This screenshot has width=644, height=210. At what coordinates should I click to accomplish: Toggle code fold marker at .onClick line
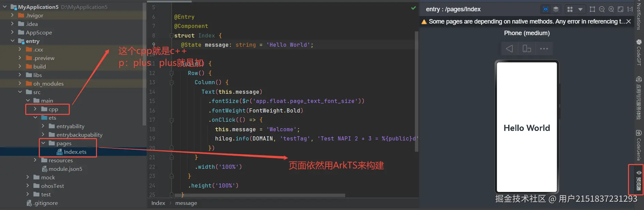click(172, 120)
